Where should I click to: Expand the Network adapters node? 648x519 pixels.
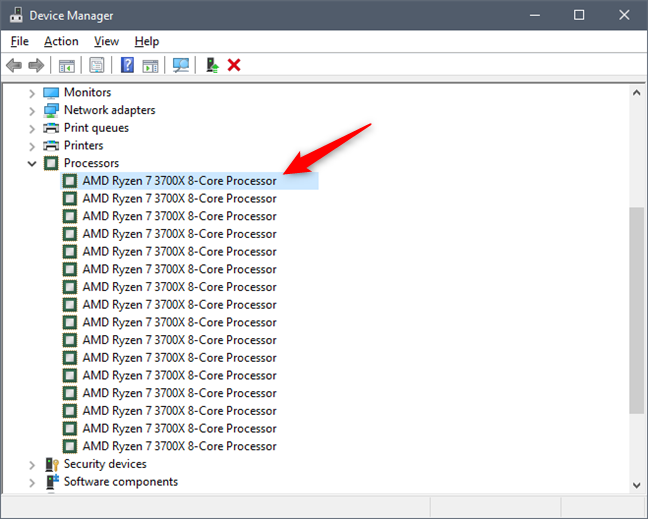pos(32,111)
